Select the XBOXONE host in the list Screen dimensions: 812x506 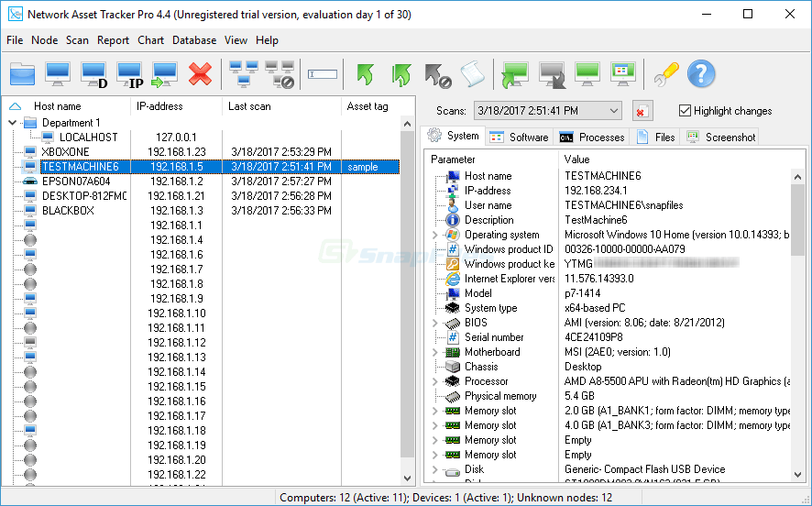click(65, 152)
